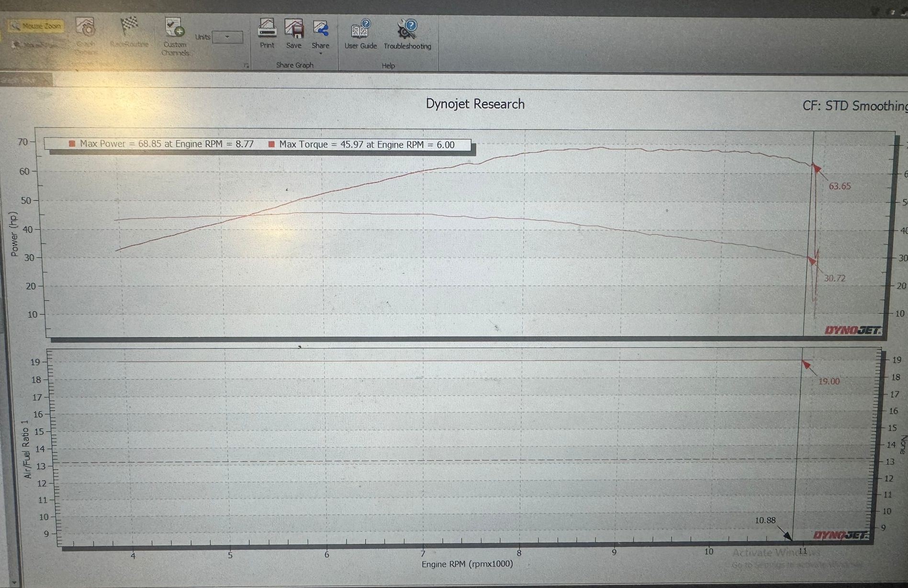Expand the ribbon group dialog launcher
Screen dimensions: 908x588
point(246,66)
